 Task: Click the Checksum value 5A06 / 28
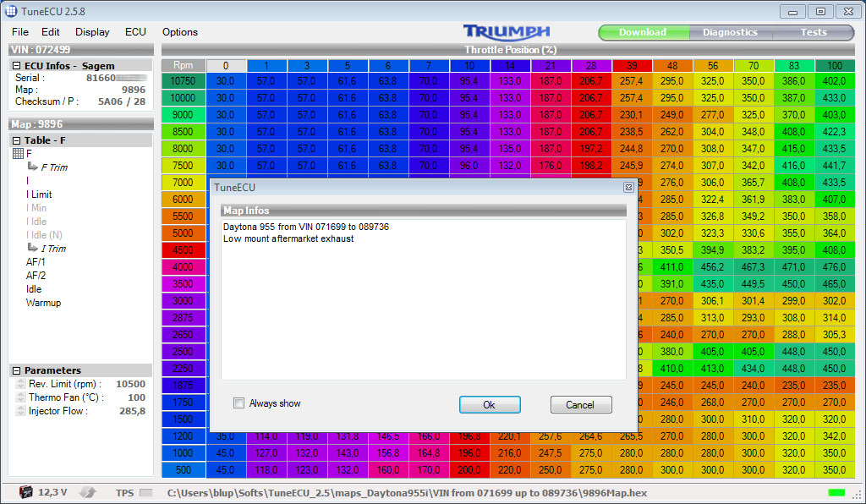point(122,101)
